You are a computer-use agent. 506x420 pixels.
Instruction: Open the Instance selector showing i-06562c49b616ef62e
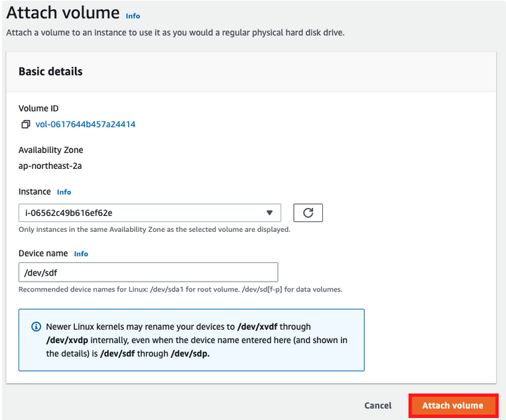point(149,213)
